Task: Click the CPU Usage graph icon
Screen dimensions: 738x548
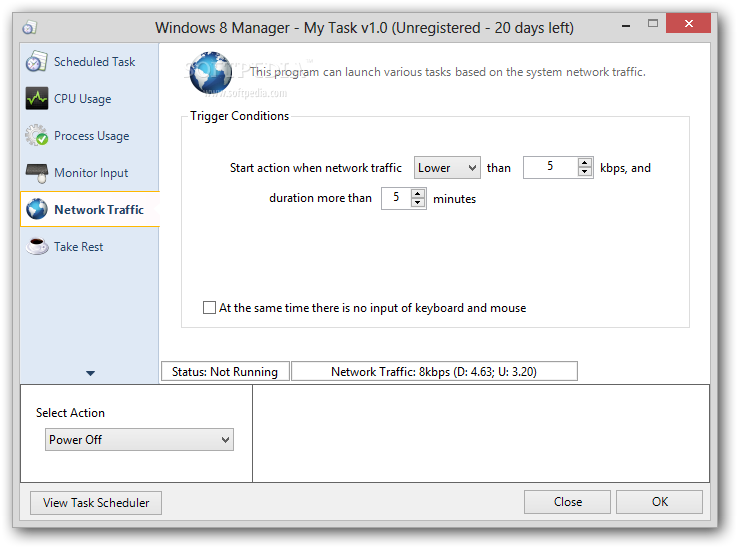Action: pos(37,98)
